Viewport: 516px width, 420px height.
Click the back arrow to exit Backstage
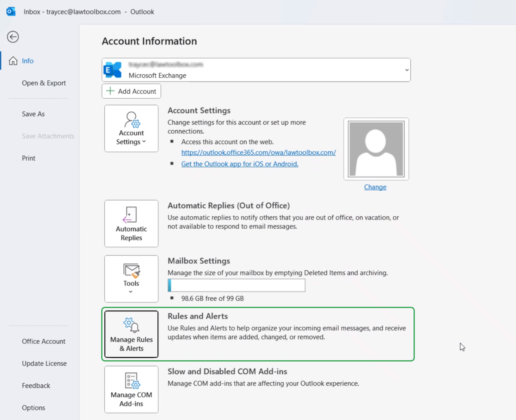pyautogui.click(x=13, y=37)
